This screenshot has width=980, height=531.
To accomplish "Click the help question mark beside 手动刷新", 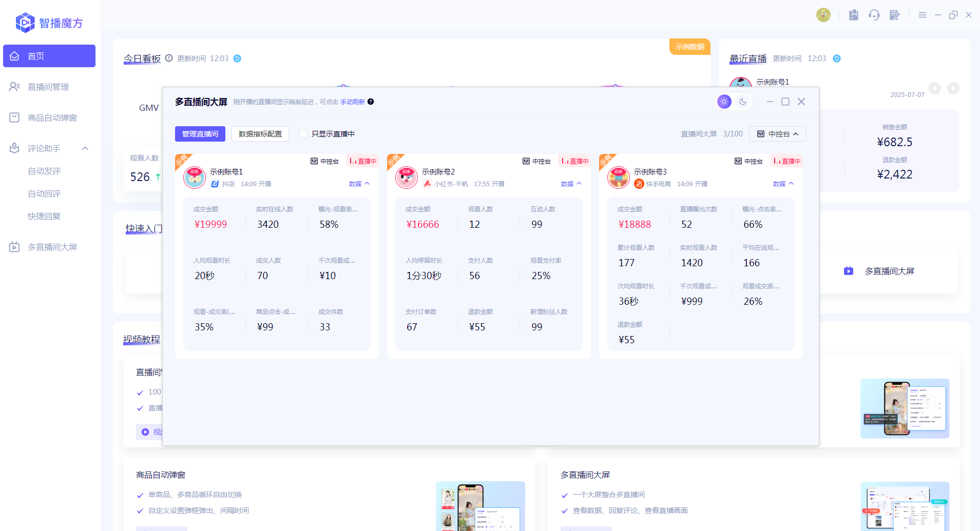I will (x=371, y=102).
